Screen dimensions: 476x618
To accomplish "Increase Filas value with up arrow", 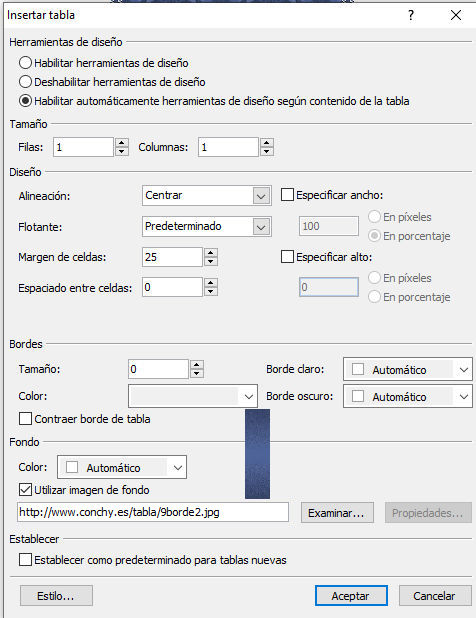I will coord(122,143).
